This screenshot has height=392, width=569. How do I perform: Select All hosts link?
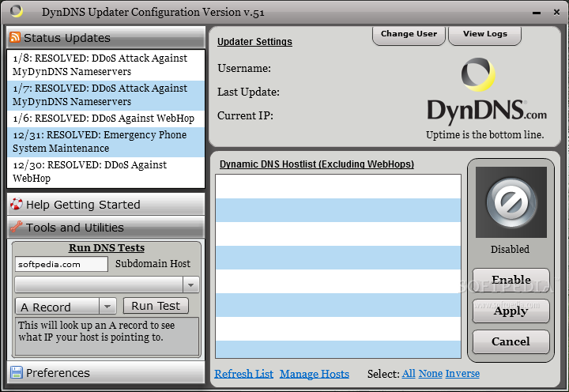[409, 374]
